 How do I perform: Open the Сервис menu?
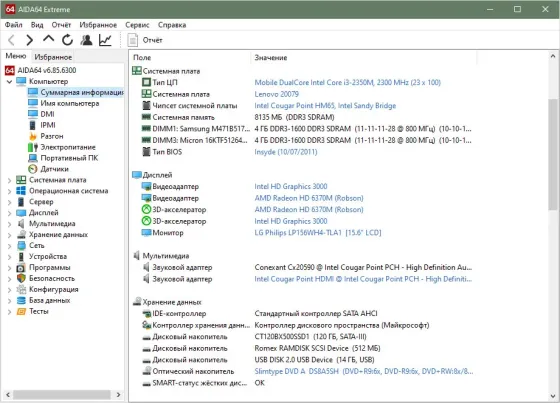pyautogui.click(x=137, y=25)
